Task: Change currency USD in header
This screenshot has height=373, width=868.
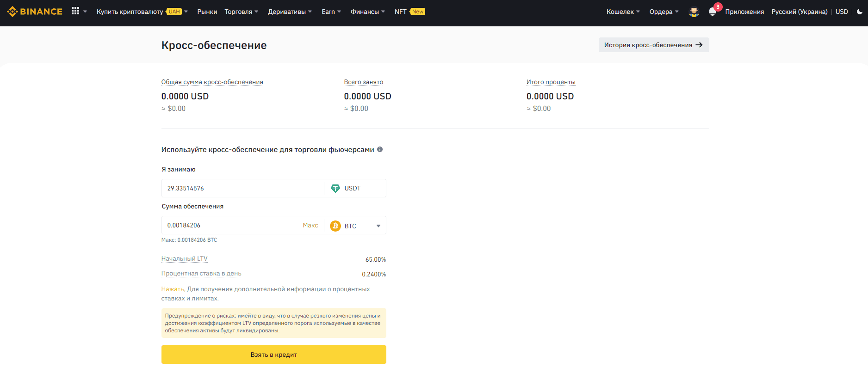Action: [842, 12]
